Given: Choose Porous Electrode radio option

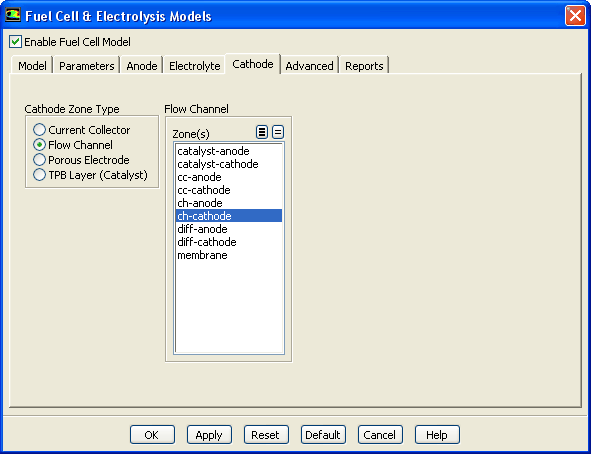Looking at the screenshot, I should point(39,160).
